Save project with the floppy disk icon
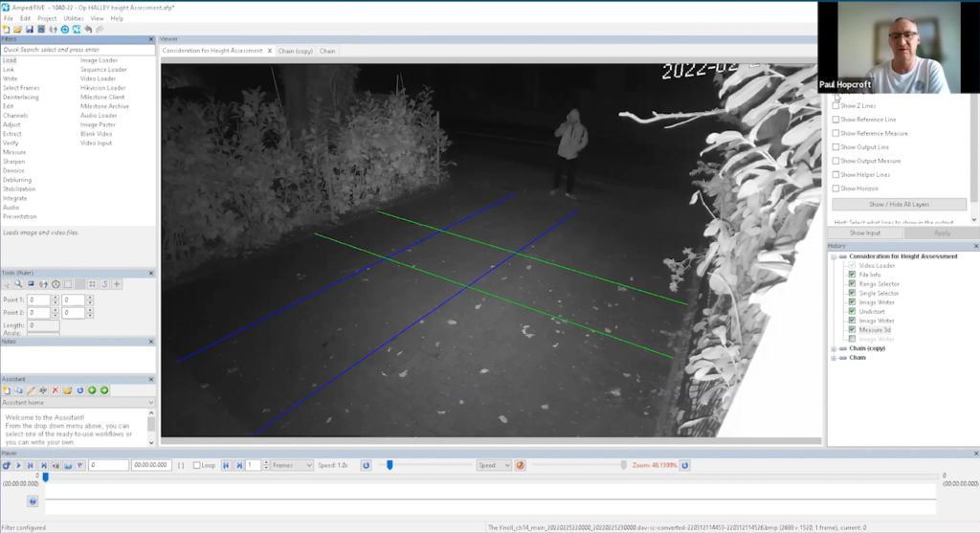Image resolution: width=980 pixels, height=533 pixels. coord(30,30)
